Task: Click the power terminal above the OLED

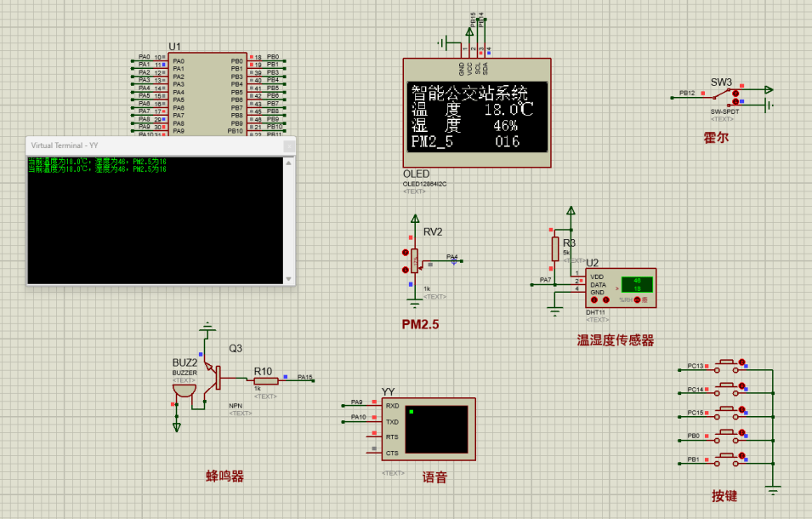Action: click(x=470, y=32)
